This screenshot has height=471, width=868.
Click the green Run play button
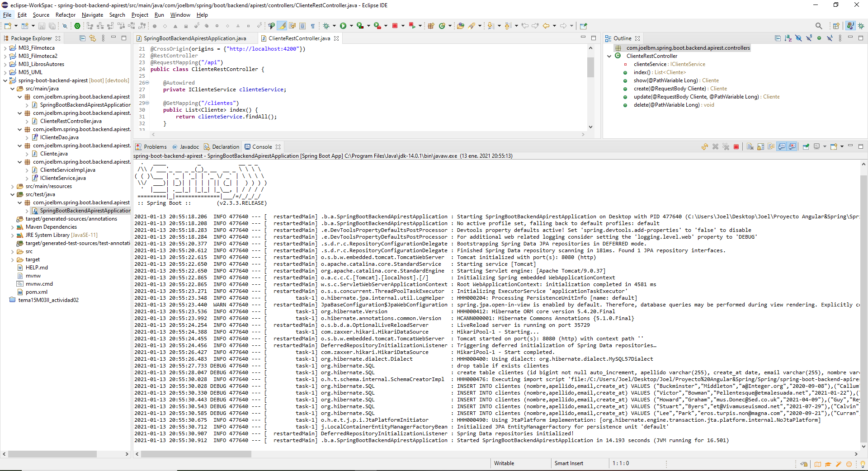(x=343, y=26)
